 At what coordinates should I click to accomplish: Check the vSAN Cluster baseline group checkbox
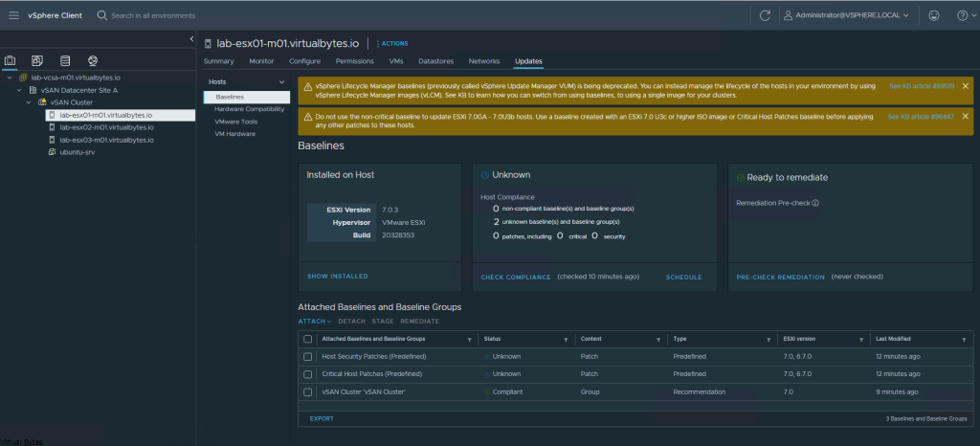307,392
